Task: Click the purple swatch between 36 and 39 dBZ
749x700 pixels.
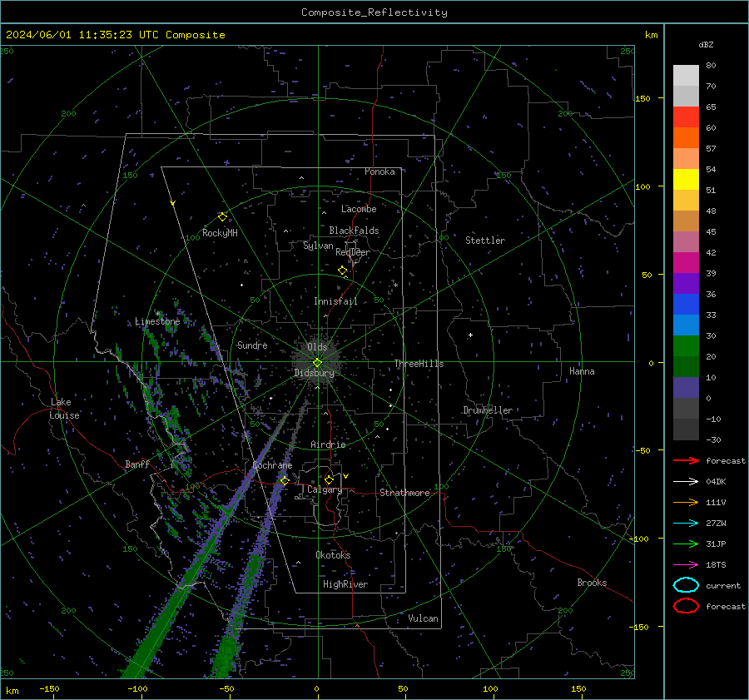Action: click(x=686, y=284)
